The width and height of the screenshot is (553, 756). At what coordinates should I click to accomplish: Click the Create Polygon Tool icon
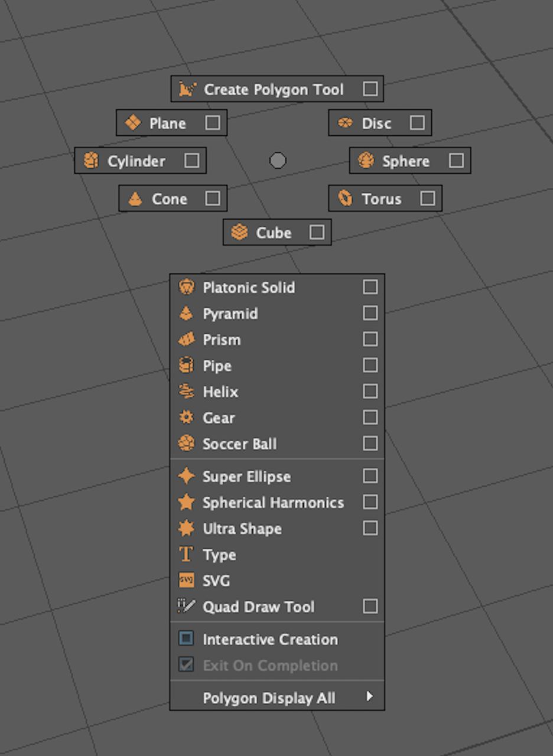tap(187, 89)
